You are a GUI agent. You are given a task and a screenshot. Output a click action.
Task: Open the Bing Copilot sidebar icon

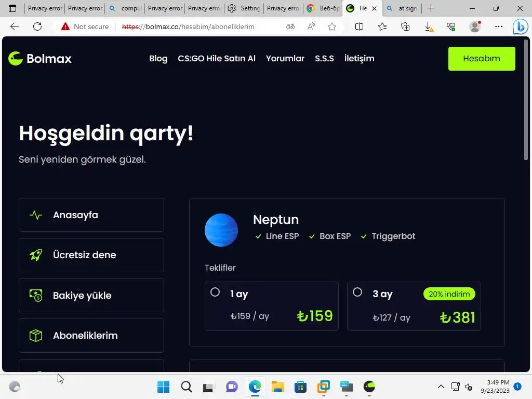(521, 26)
